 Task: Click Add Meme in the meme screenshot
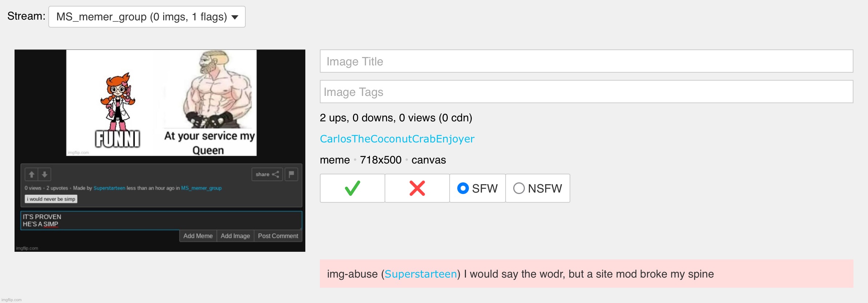pyautogui.click(x=198, y=236)
